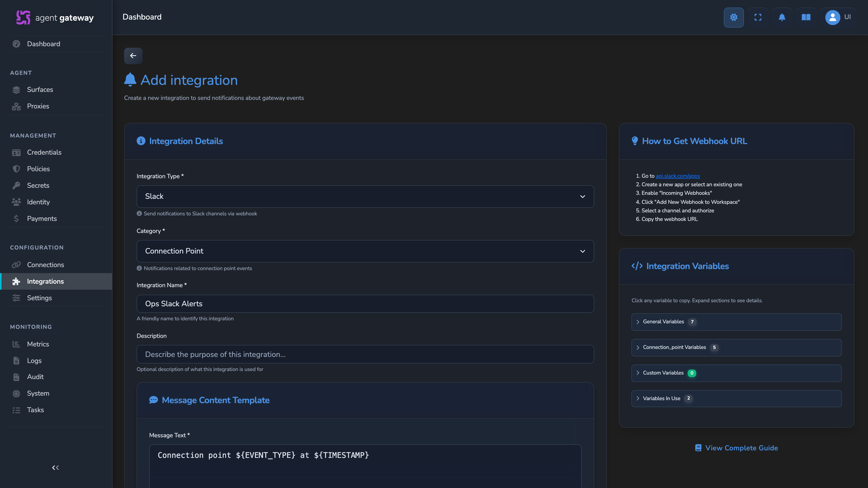Click the Dashboard header title
The width and height of the screenshot is (868, 488).
pos(142,17)
